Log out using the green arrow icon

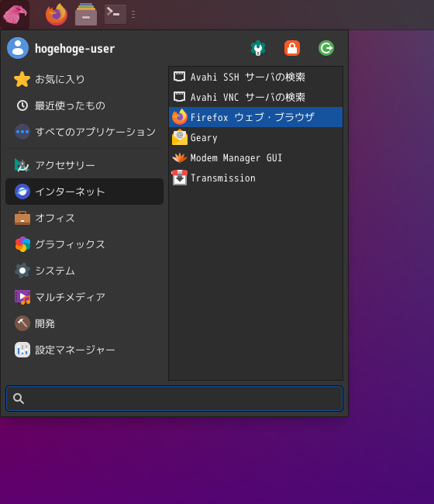tap(326, 48)
